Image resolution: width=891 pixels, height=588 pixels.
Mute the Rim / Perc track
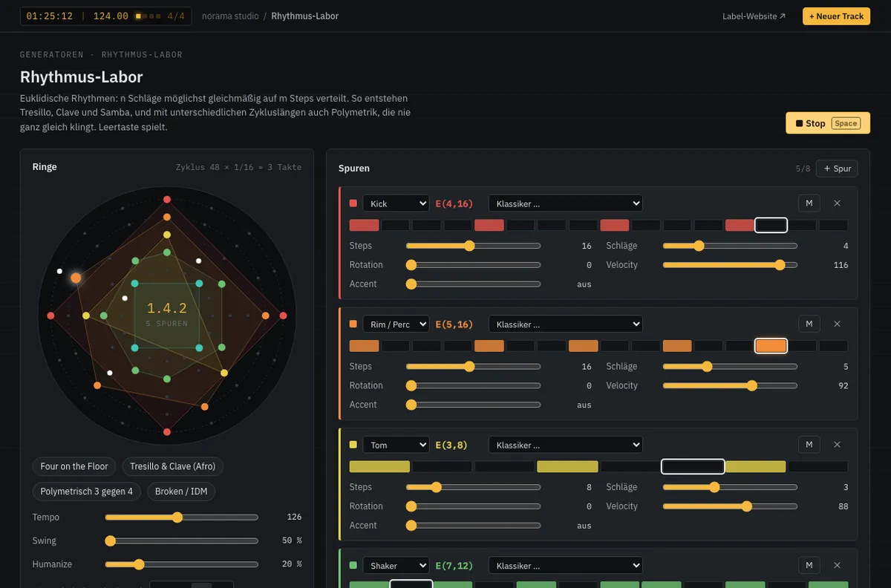[x=809, y=324]
